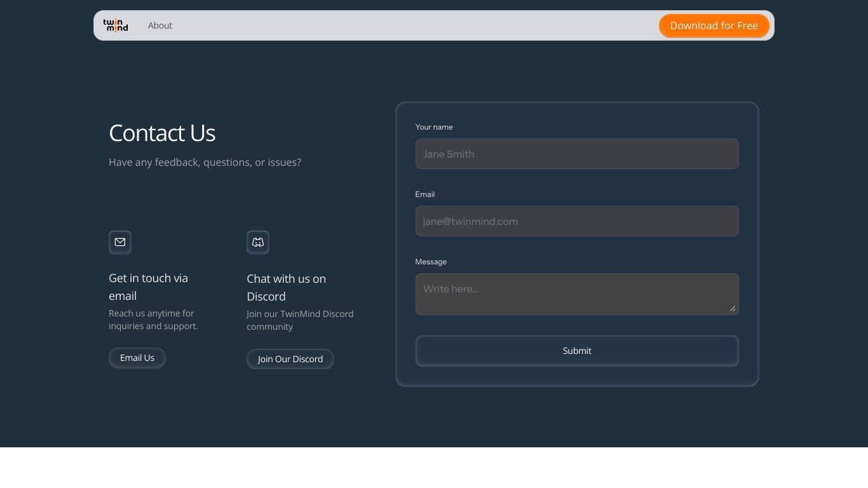Click 'Join our TwinMind Discord community' text

point(300,320)
